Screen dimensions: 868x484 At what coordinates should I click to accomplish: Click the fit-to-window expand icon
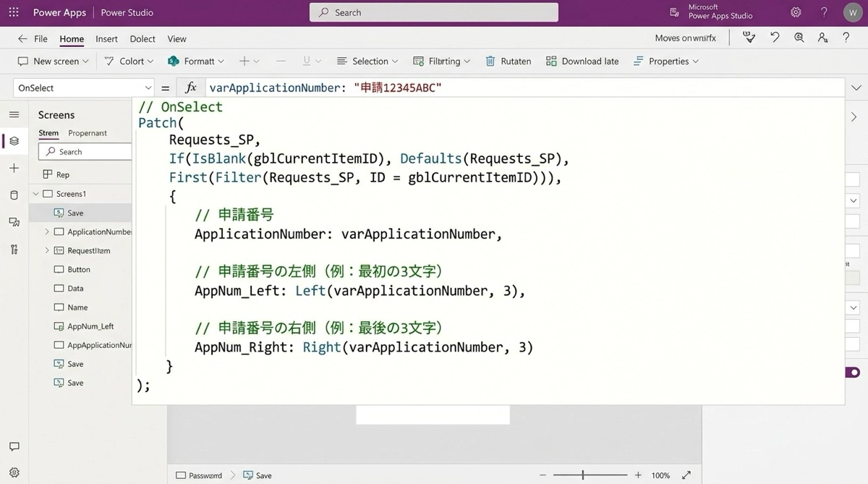point(686,475)
